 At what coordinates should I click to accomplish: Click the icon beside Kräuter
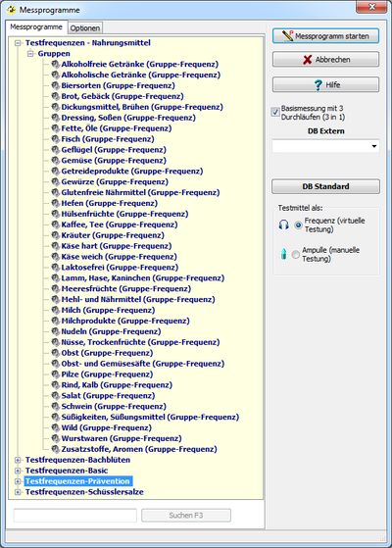tap(55, 235)
